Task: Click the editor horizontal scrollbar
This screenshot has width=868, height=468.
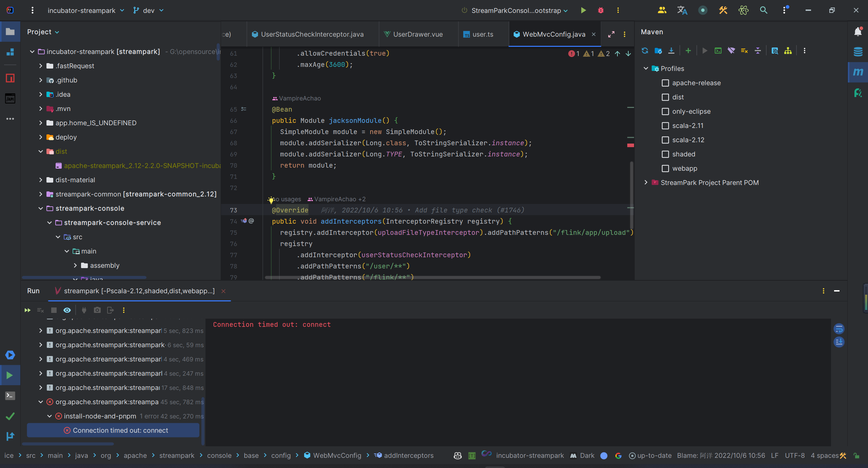Action: [432, 277]
